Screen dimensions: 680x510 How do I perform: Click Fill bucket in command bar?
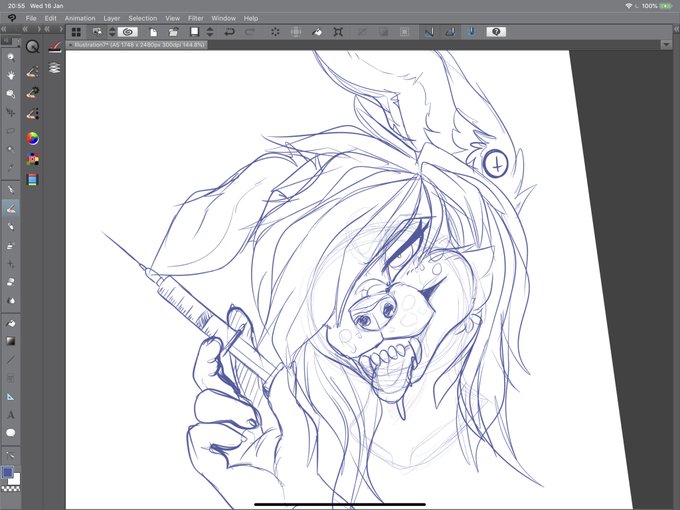[317, 32]
